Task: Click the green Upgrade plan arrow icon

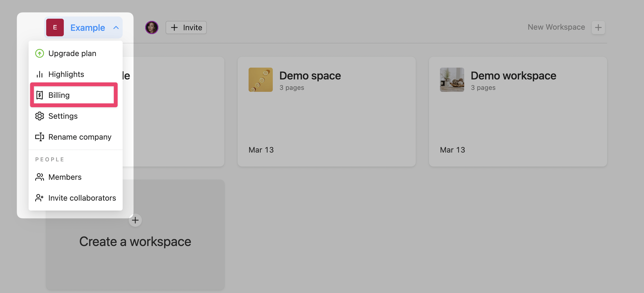Action: coord(40,53)
